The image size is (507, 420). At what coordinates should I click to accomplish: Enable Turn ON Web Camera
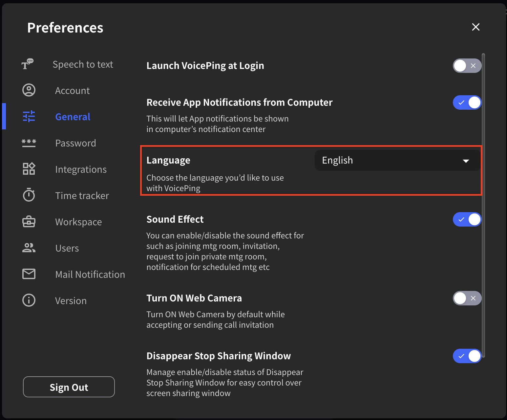point(467,298)
